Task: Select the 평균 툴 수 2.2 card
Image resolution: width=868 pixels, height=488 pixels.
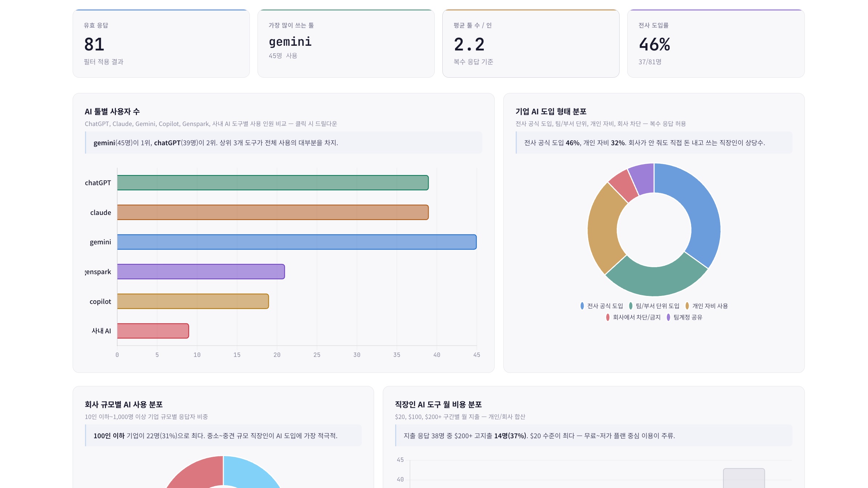Action: (531, 44)
